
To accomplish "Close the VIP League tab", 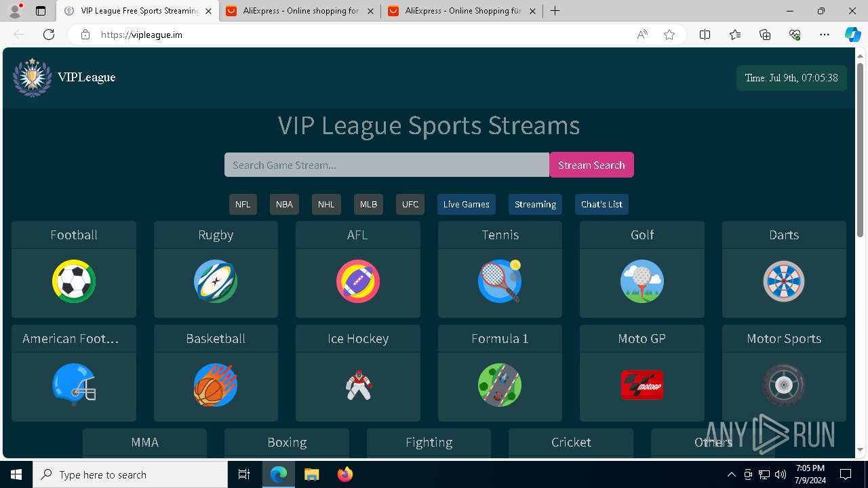I will click(208, 11).
